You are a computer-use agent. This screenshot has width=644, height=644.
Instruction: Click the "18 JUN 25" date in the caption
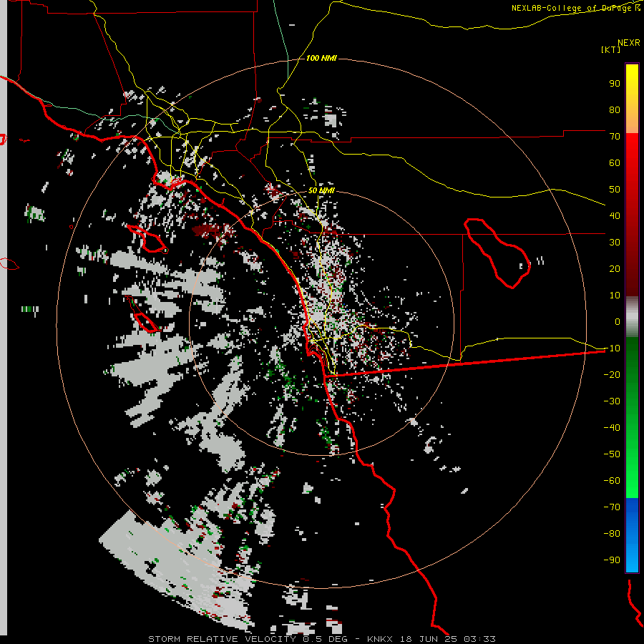point(427,639)
